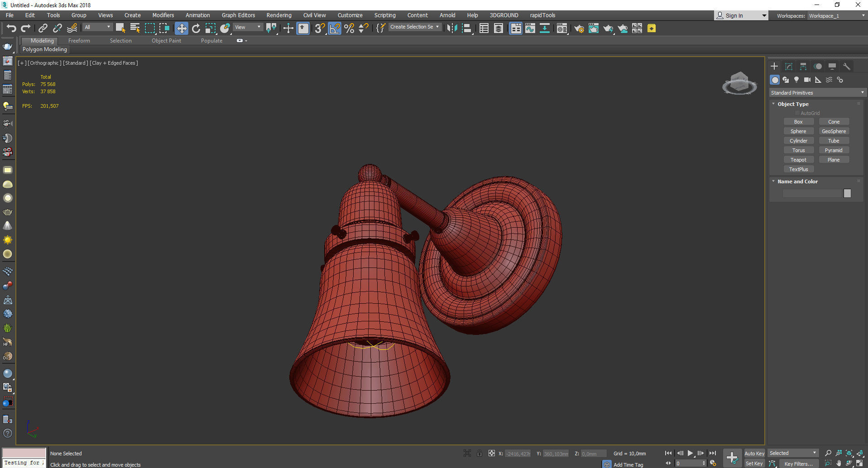Open the key filter Selected dropdown
868x468 pixels.
click(793, 453)
